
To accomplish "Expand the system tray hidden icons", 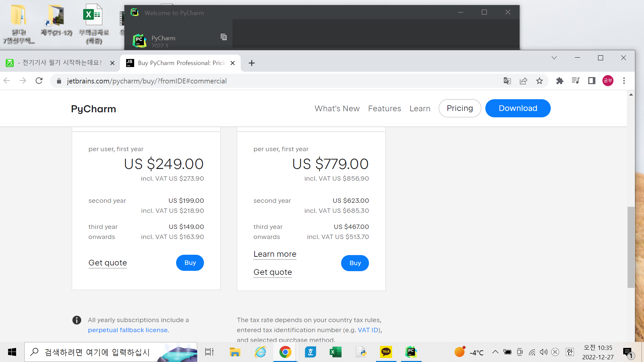I will pyautogui.click(x=495, y=352).
